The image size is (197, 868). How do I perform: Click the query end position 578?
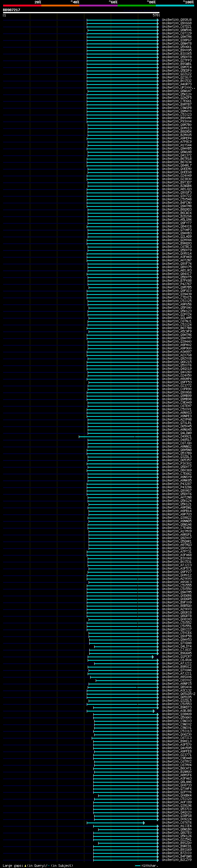155,15
